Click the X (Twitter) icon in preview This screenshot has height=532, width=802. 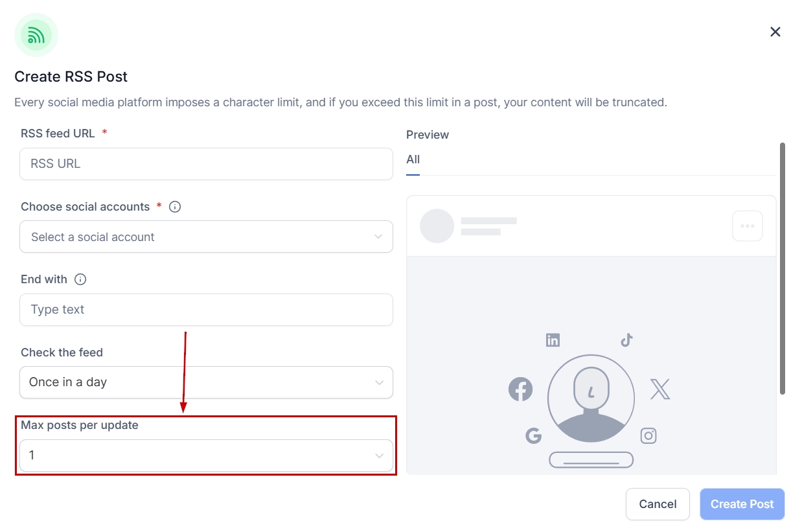coord(659,389)
